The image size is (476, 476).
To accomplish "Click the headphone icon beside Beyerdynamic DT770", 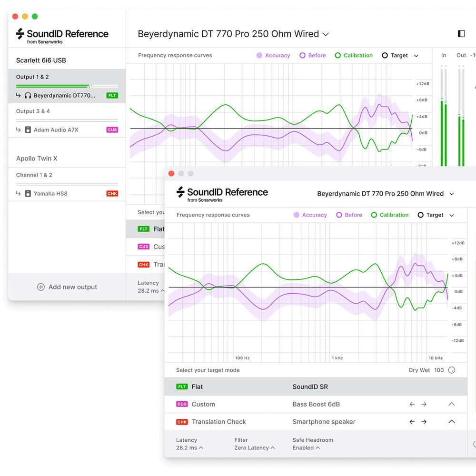I will (x=28, y=96).
